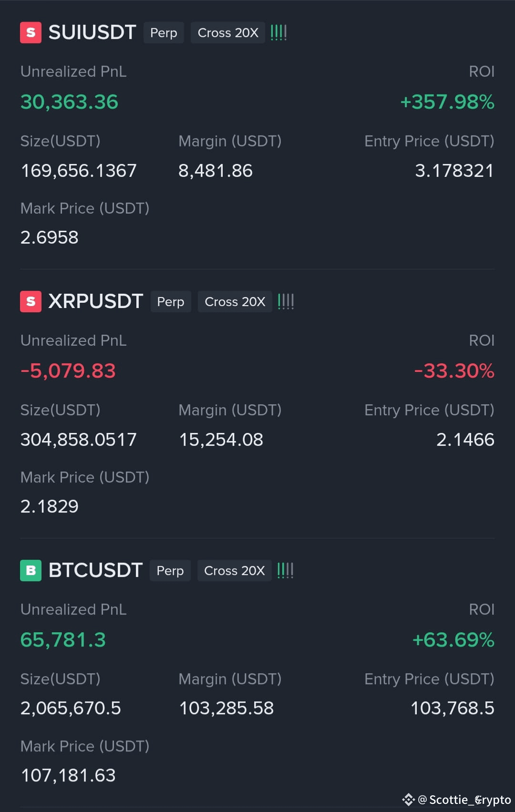Viewport: 515px width, 812px height.
Task: Select the BTCUSDT unrealized PnL 65,781.3
Action: (63, 640)
